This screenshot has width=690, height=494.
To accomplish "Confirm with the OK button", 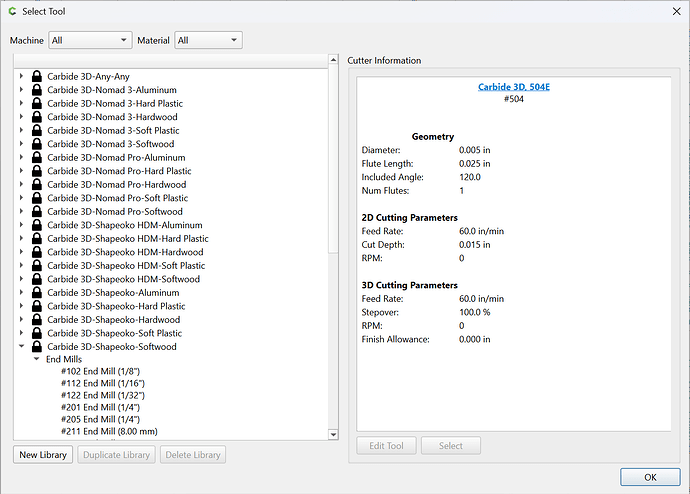I will 650,477.
